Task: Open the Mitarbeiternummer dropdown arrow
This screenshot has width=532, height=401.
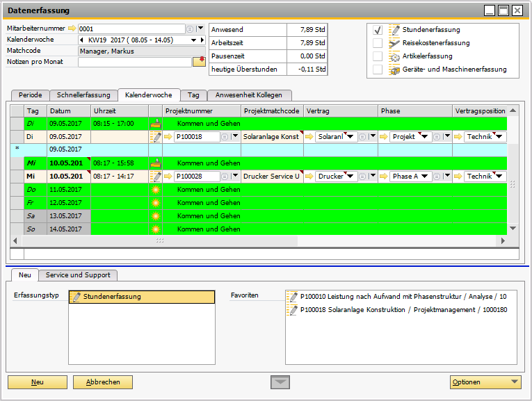Action: click(200, 28)
